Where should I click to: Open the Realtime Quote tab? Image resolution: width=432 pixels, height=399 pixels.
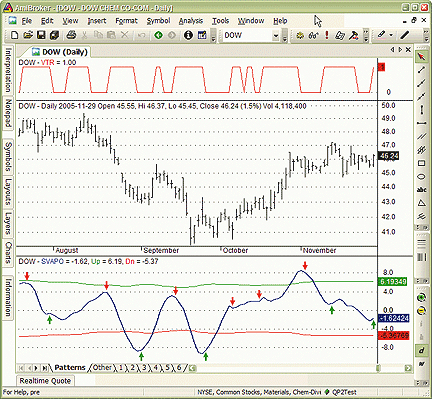coord(45,381)
